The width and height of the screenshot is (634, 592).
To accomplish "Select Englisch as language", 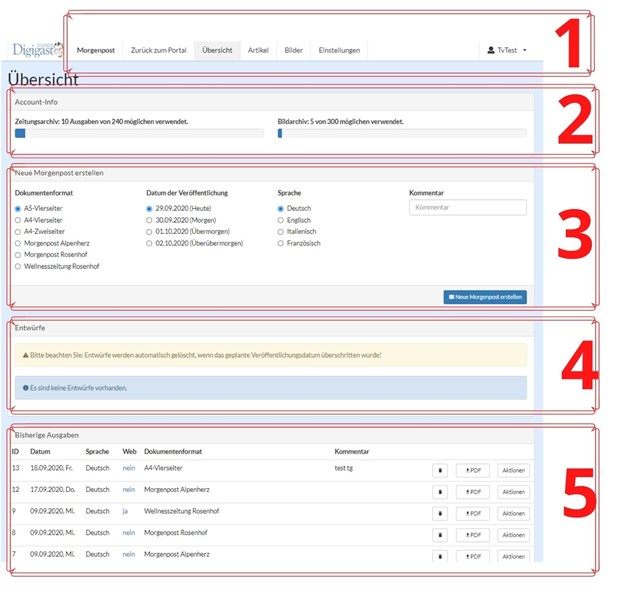I will 282,220.
